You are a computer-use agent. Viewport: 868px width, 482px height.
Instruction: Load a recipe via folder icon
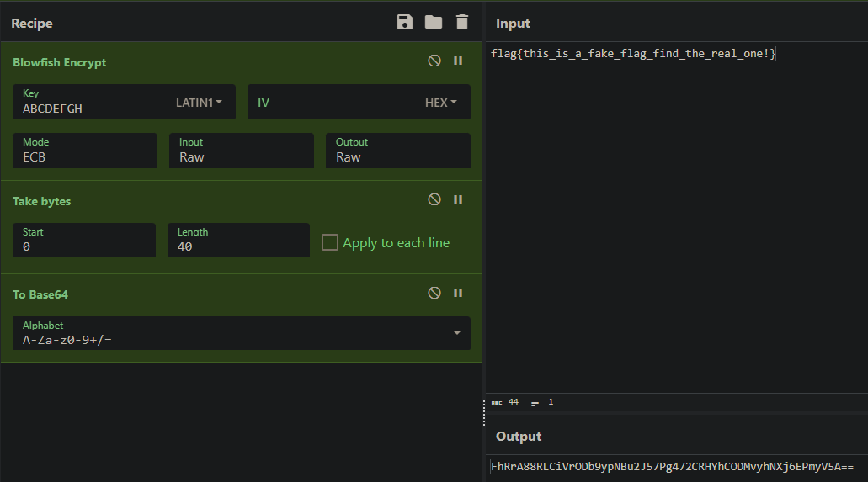(434, 22)
